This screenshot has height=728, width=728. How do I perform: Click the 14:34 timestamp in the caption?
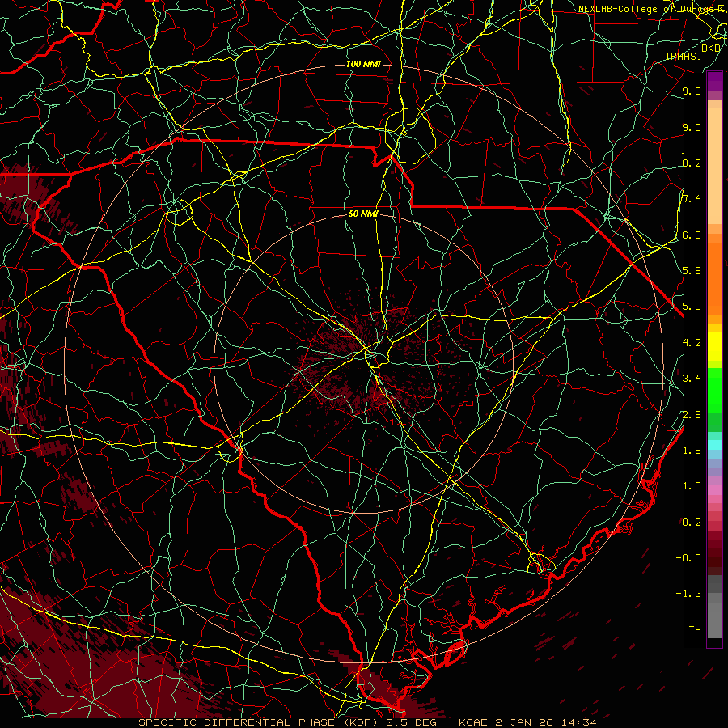(578, 722)
